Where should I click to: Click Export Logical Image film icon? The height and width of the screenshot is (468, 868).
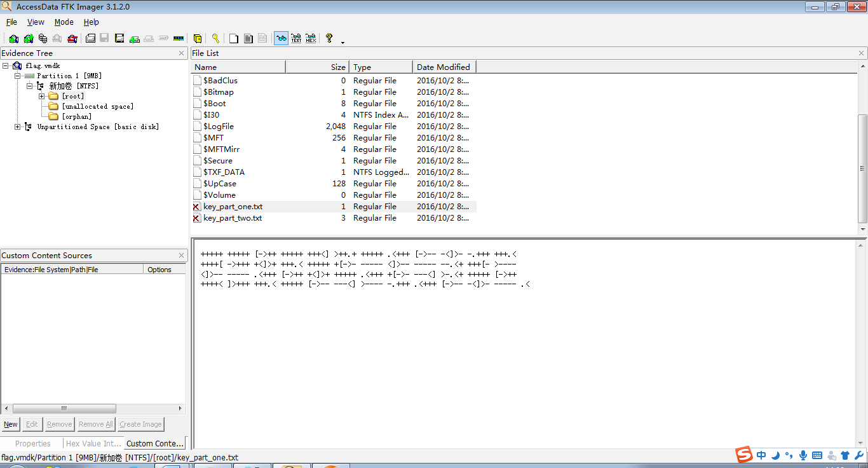[x=119, y=38]
